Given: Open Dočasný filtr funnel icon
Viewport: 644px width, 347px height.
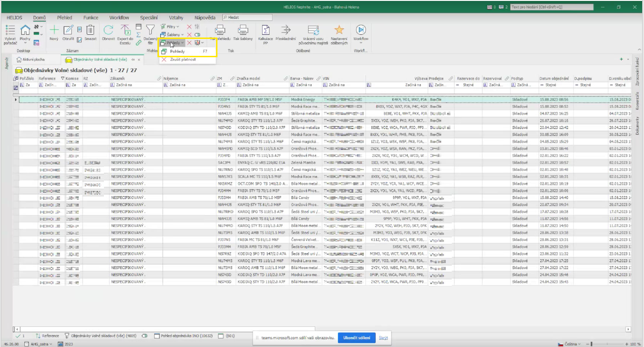Looking at the screenshot, I should pos(150,30).
